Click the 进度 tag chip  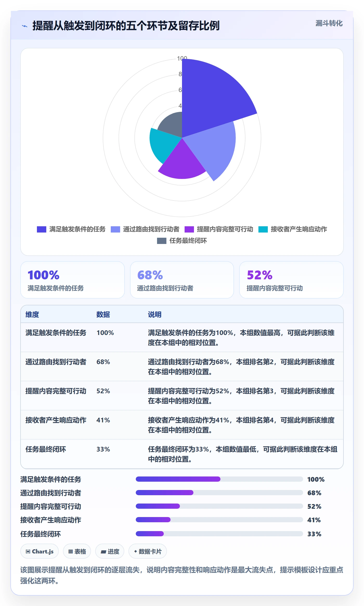110,551
